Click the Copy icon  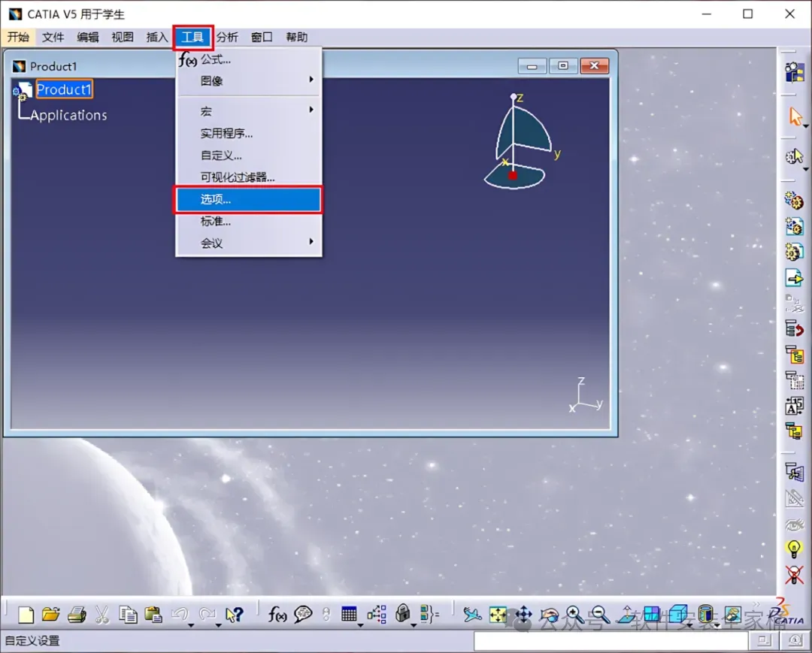click(127, 615)
